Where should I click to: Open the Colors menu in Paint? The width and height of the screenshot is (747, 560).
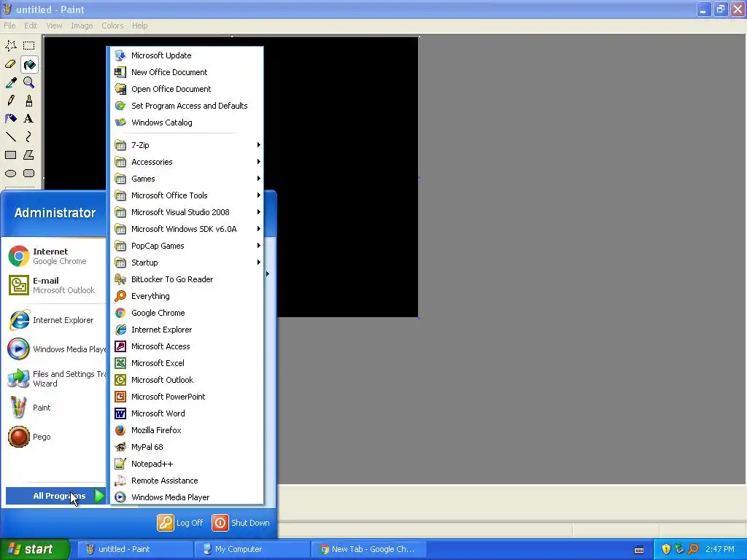click(x=112, y=26)
